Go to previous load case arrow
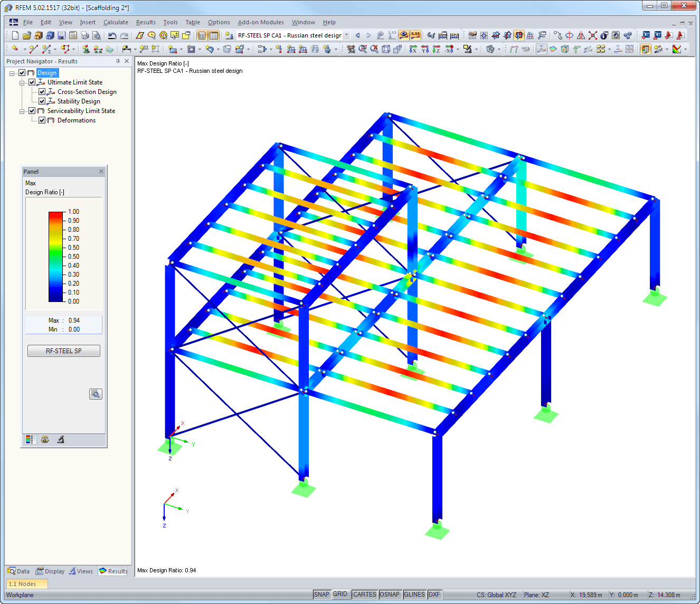This screenshot has width=700, height=604. coord(357,35)
